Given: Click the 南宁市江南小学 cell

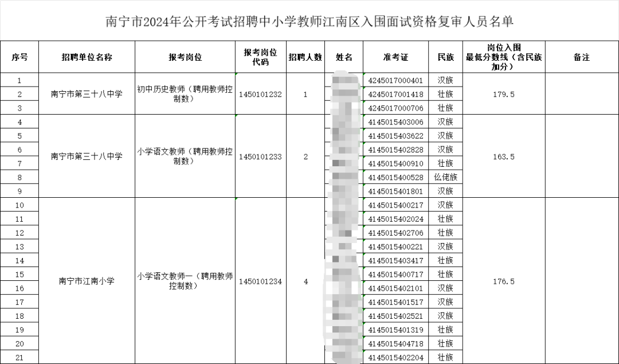Looking at the screenshot, I should [x=87, y=281].
